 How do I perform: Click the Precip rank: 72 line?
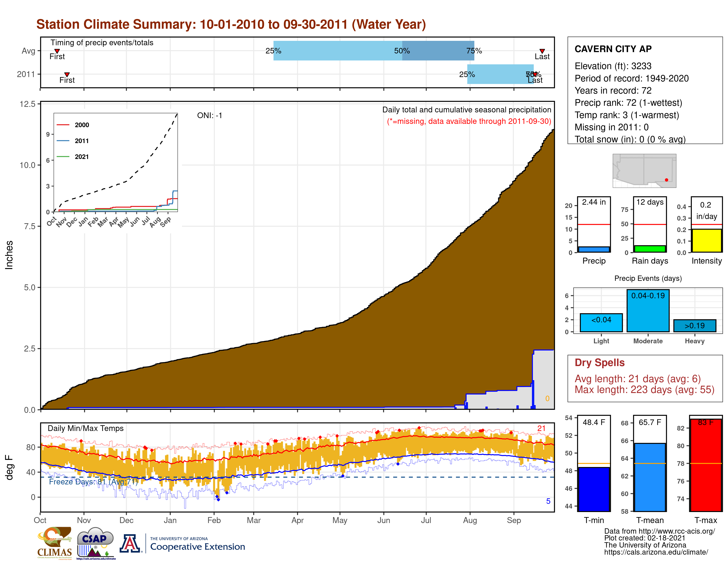click(628, 103)
